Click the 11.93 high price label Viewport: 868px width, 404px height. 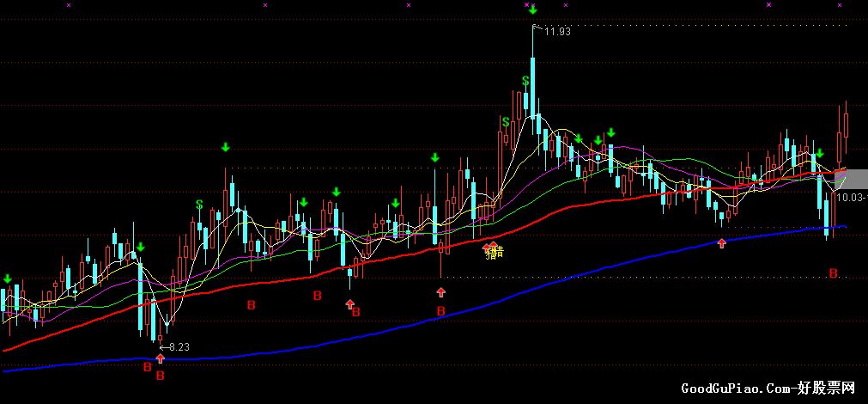click(x=557, y=32)
